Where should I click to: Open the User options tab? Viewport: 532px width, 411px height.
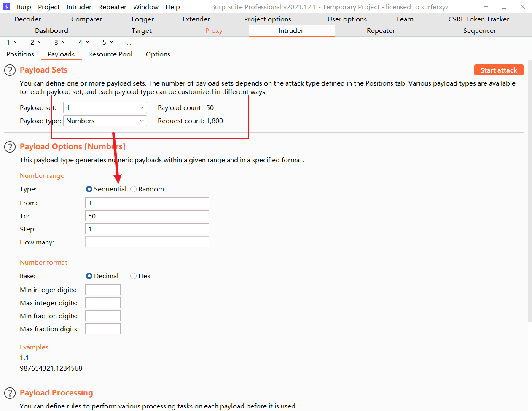pos(347,19)
